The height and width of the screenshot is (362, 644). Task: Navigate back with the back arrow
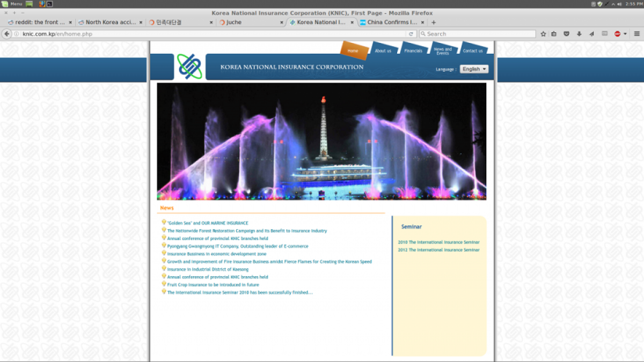[x=6, y=33]
